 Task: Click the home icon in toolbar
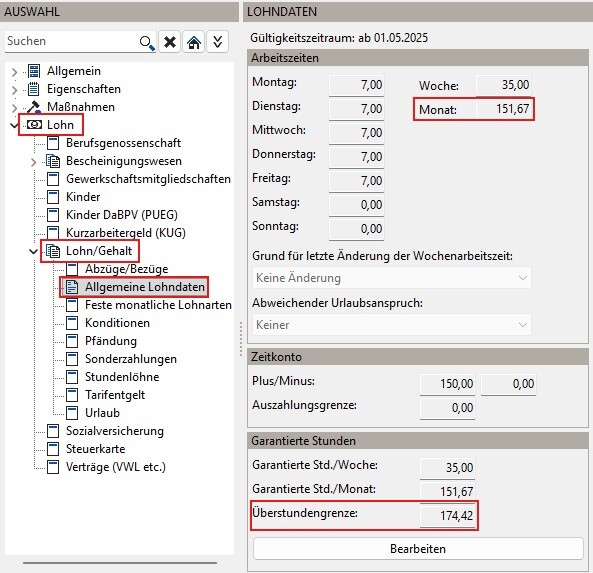tap(194, 42)
